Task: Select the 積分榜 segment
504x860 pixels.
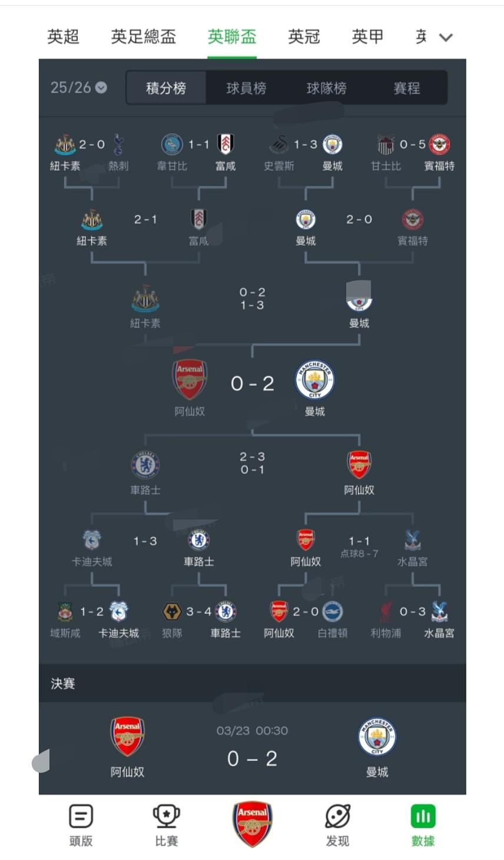Action: 166,88
